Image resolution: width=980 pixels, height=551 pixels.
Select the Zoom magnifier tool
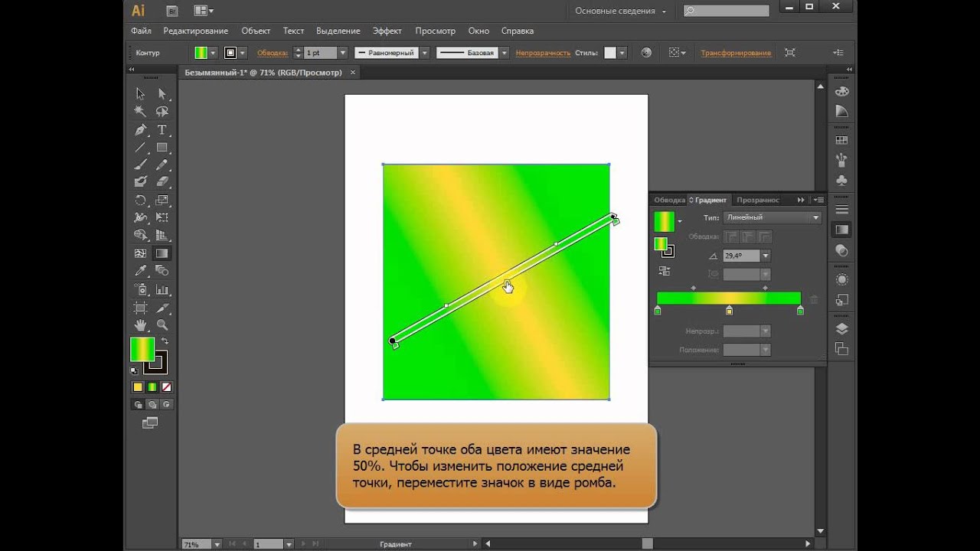coord(162,325)
